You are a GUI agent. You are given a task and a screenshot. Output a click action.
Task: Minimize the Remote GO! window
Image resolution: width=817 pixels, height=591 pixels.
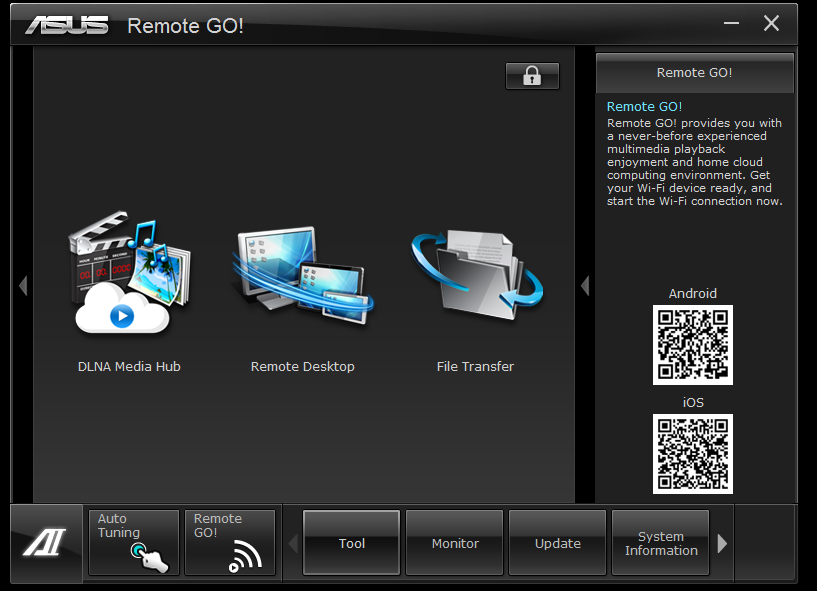[x=731, y=23]
